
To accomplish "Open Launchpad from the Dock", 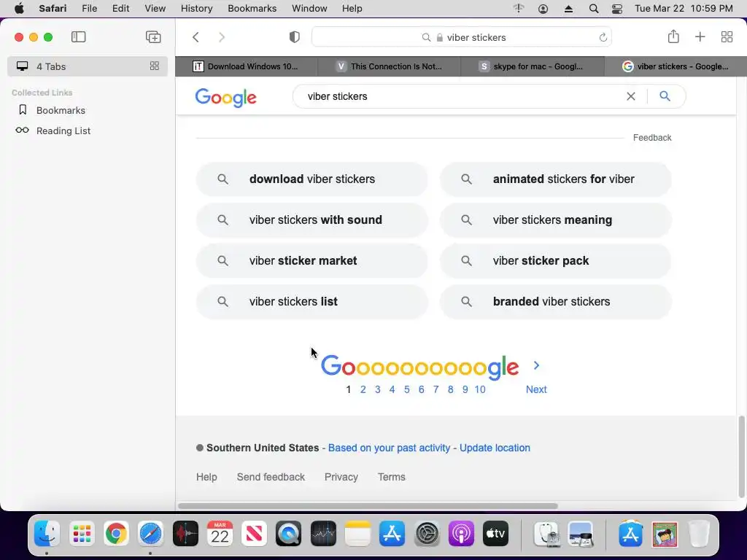I will (x=82, y=534).
